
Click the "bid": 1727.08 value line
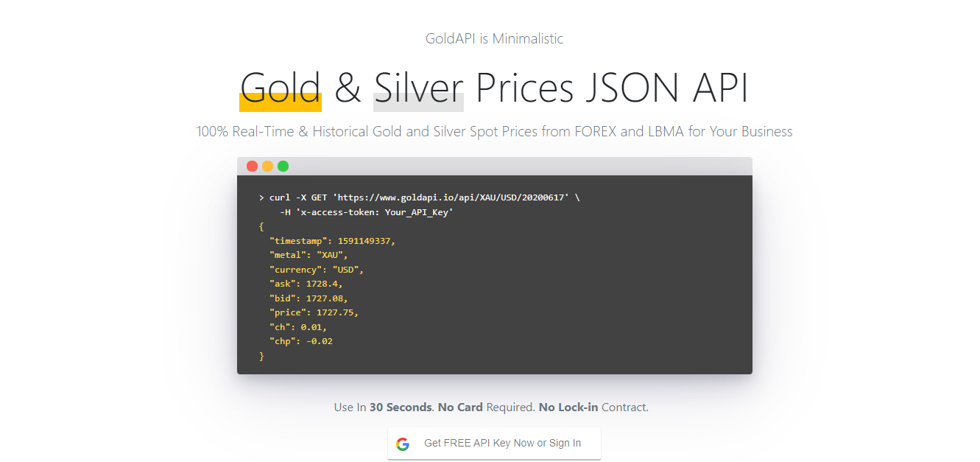click(309, 298)
